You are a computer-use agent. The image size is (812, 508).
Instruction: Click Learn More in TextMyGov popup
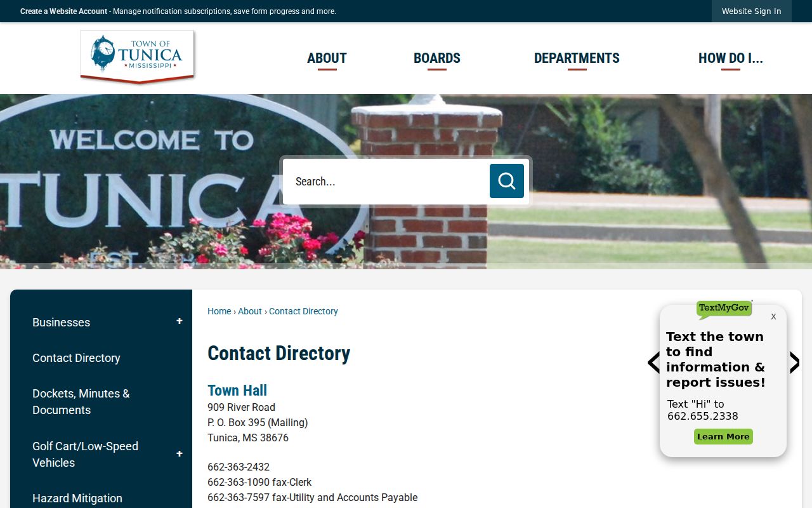click(723, 436)
